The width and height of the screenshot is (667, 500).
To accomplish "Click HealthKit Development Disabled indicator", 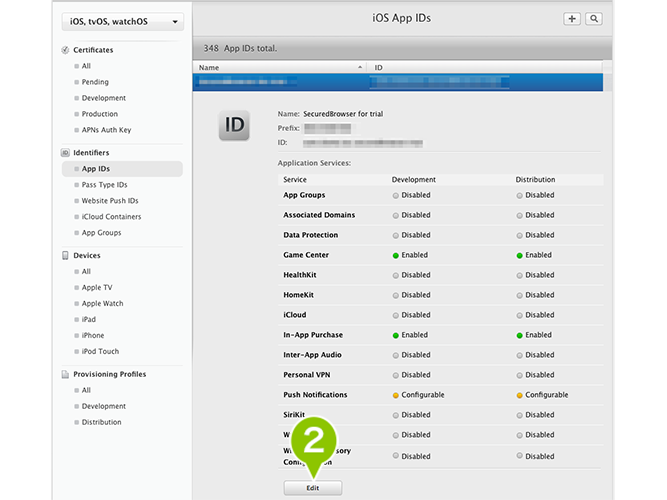I will coord(396,275).
